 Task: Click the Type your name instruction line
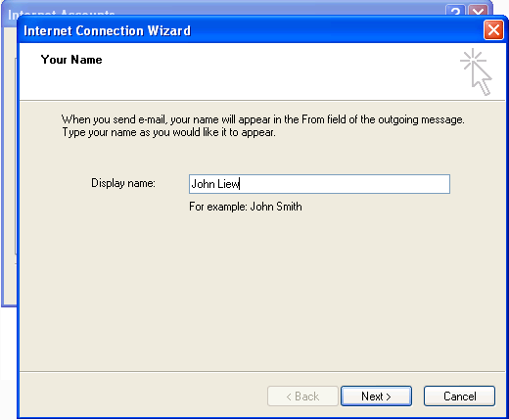(x=168, y=132)
